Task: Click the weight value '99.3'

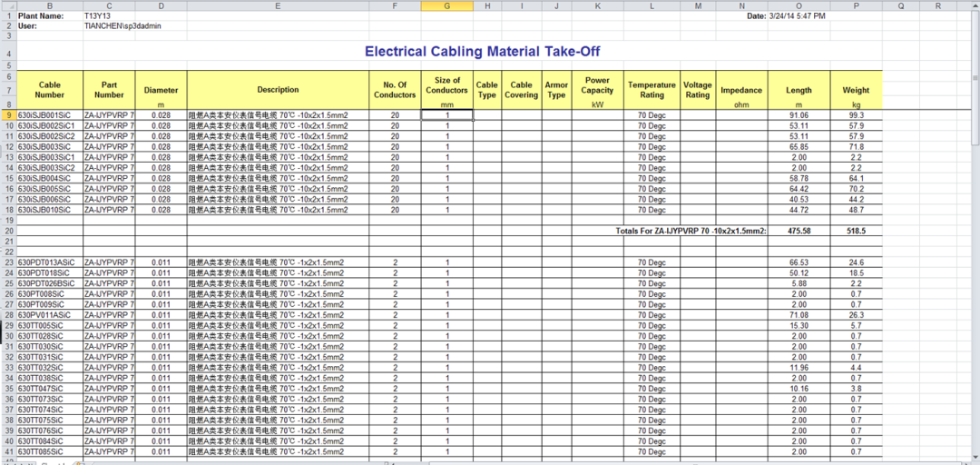Action: (x=856, y=115)
